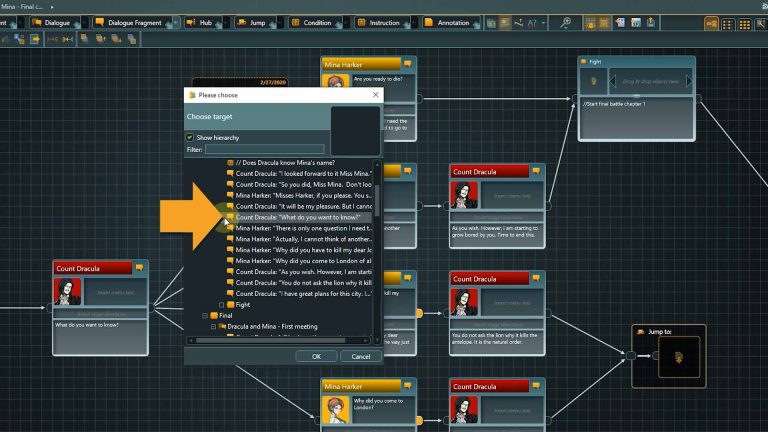Click the horizontal scrollbar in target list
This screenshot has height=432, width=768.
(270, 340)
